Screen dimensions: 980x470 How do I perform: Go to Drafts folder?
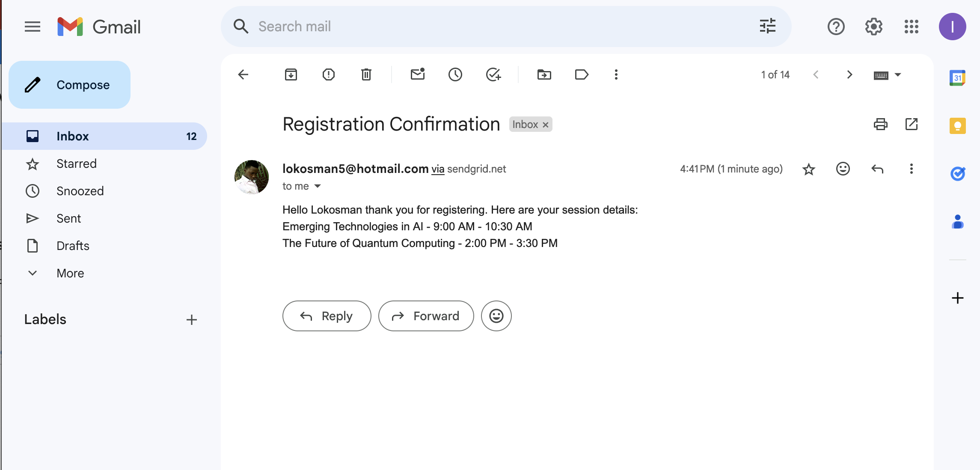click(73, 246)
